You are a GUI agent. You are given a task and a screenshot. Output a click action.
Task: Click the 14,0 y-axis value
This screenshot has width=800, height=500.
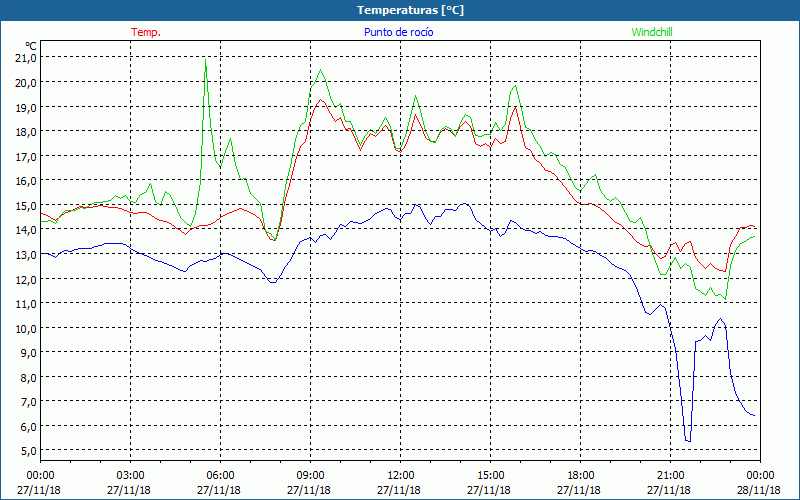pos(26,230)
